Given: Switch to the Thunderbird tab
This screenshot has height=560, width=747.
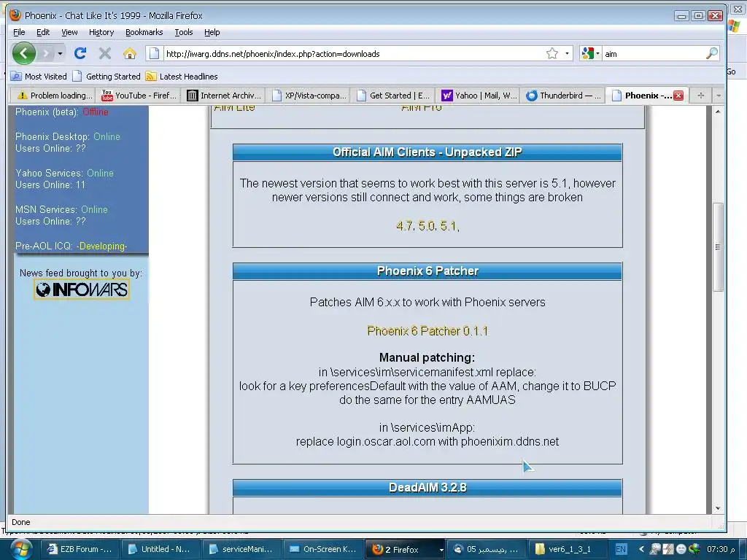Looking at the screenshot, I should click(x=563, y=96).
